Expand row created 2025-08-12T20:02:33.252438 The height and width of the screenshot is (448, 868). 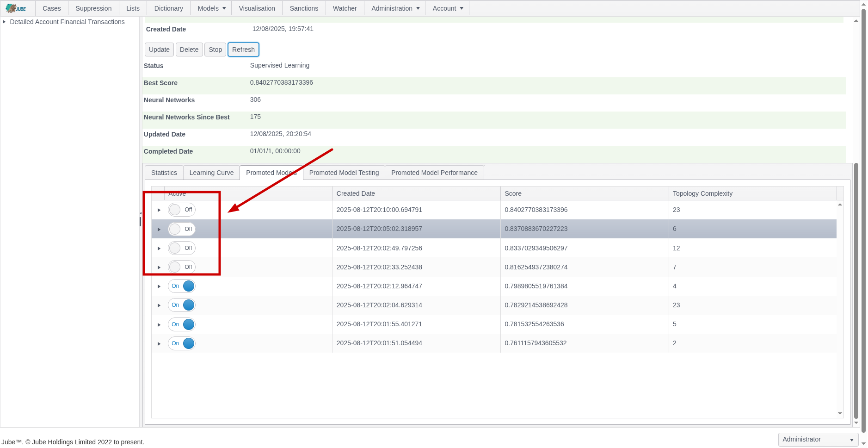click(x=159, y=268)
